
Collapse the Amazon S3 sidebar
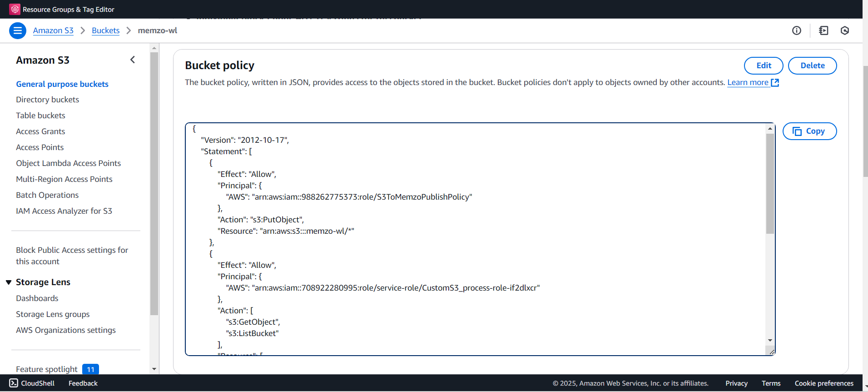point(133,60)
